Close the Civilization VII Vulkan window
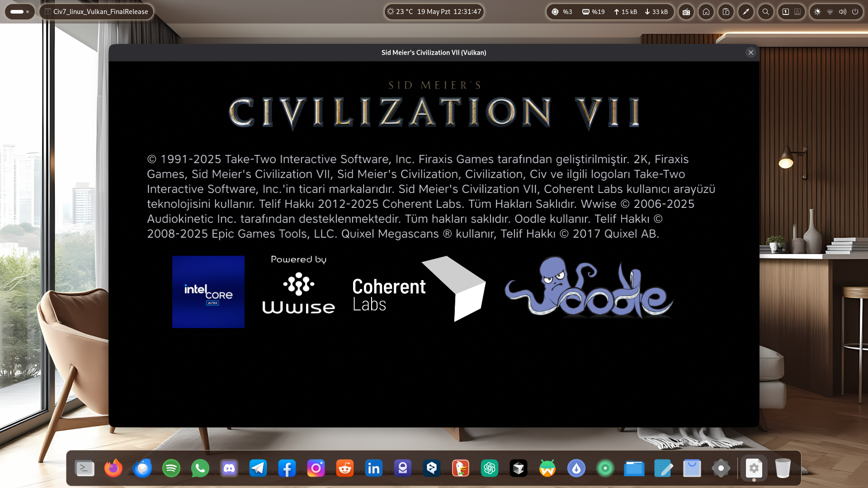 click(750, 52)
